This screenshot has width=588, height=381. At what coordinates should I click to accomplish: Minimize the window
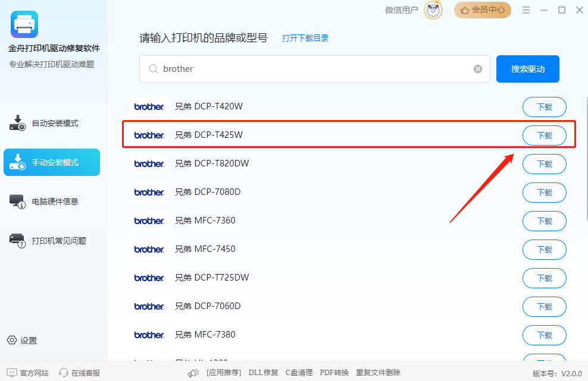click(x=544, y=10)
